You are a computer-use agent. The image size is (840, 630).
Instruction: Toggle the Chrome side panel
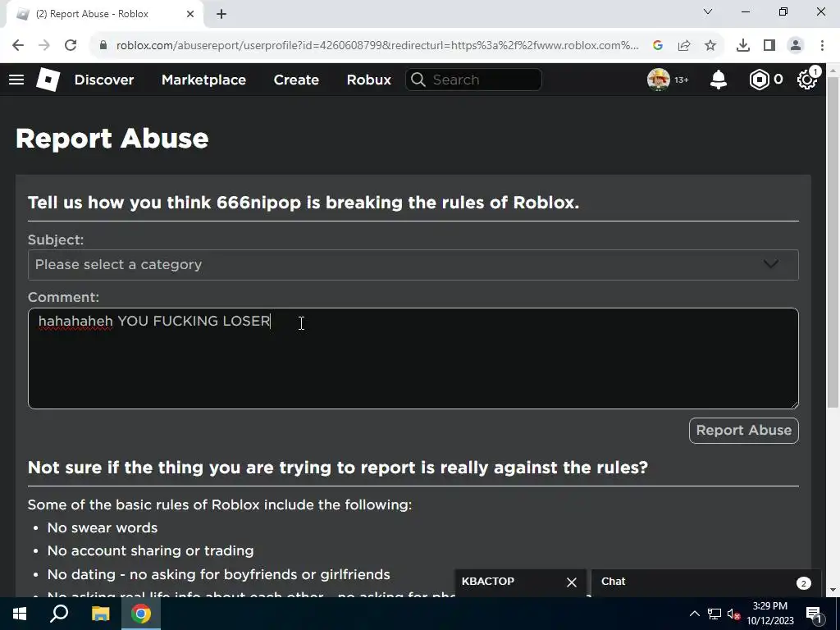pos(769,46)
